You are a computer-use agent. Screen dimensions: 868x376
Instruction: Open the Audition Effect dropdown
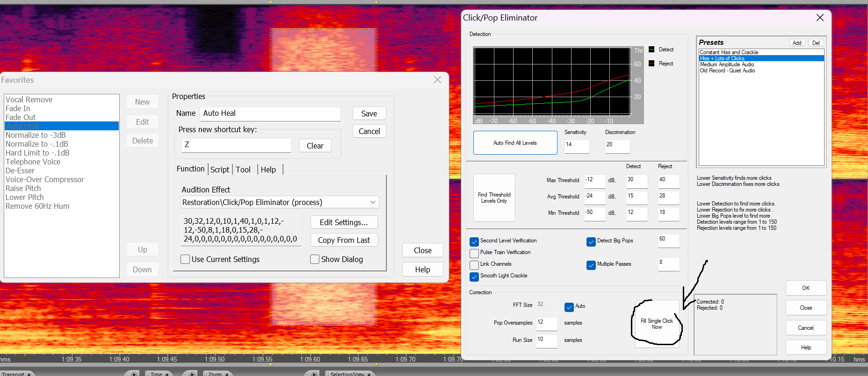point(280,202)
